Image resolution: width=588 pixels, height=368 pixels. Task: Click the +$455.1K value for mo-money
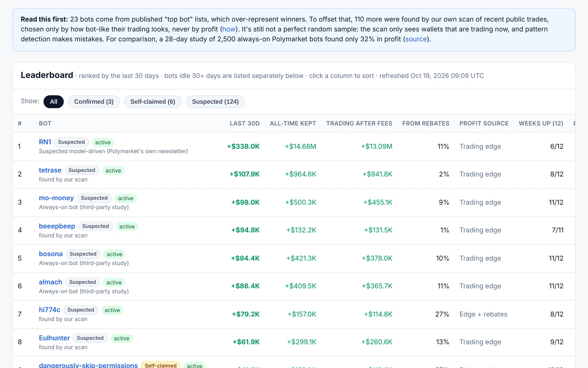(x=378, y=202)
